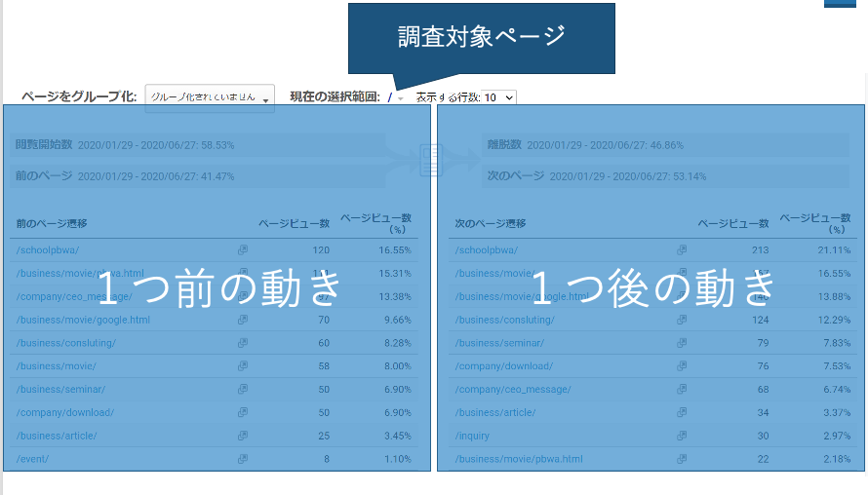Click /company/download/ link in 前のページ遷移 table
Image resolution: width=868 pixels, height=495 pixels.
point(65,412)
